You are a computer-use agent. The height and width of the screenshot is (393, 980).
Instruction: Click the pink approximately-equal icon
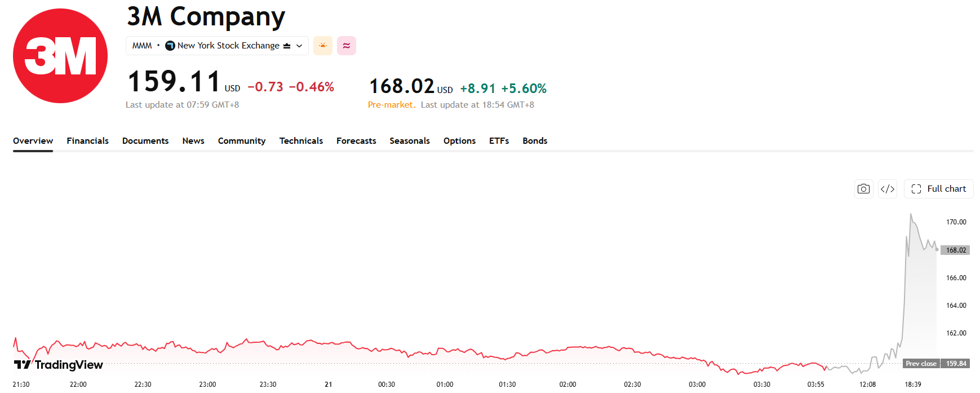tap(347, 46)
